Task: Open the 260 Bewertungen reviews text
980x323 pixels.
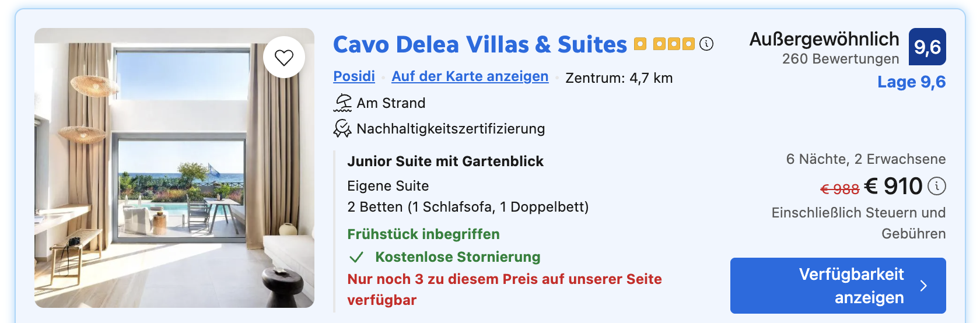Action: point(841,59)
